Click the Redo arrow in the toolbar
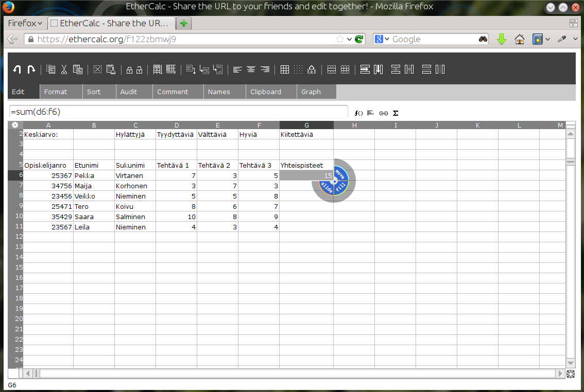This screenshot has width=584, height=392. (x=31, y=69)
